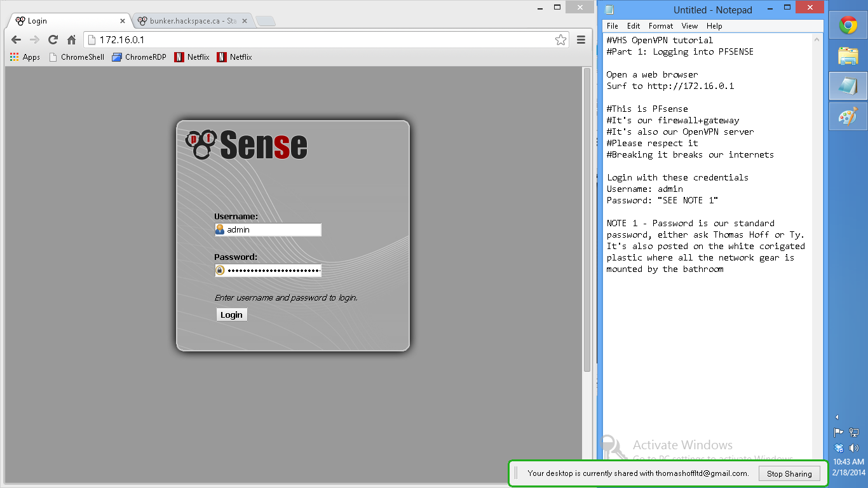This screenshot has height=488, width=868.
Task: Open the ChromeRDP bookmark
Action: click(x=139, y=57)
